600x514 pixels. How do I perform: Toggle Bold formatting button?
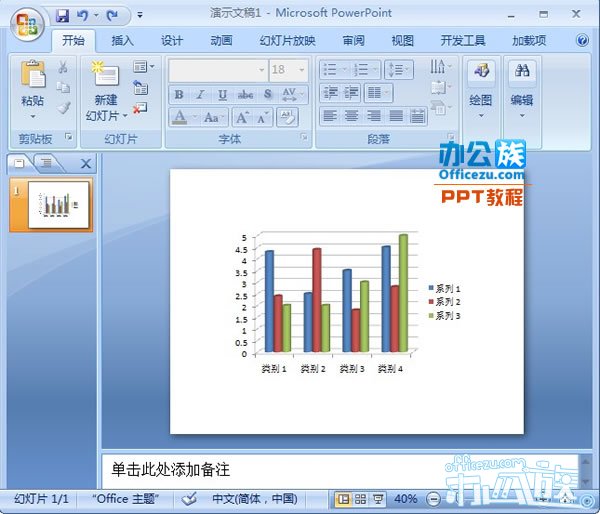tap(179, 94)
